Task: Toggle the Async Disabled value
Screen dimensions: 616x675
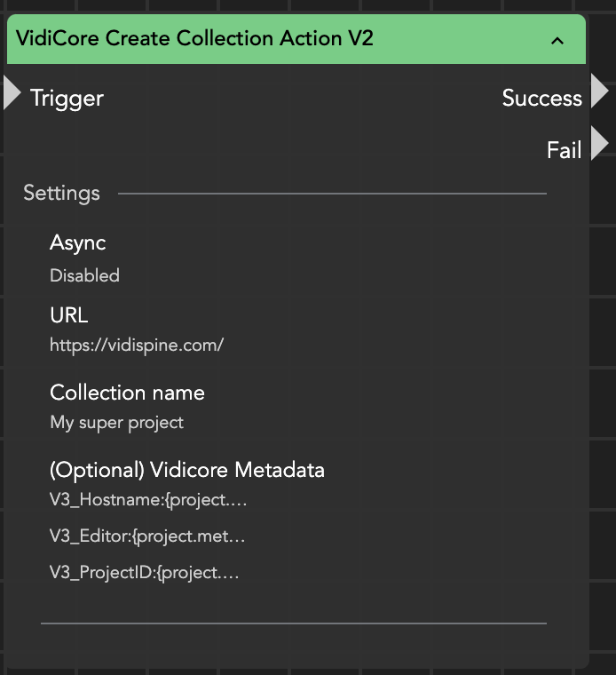Action: coord(84,275)
